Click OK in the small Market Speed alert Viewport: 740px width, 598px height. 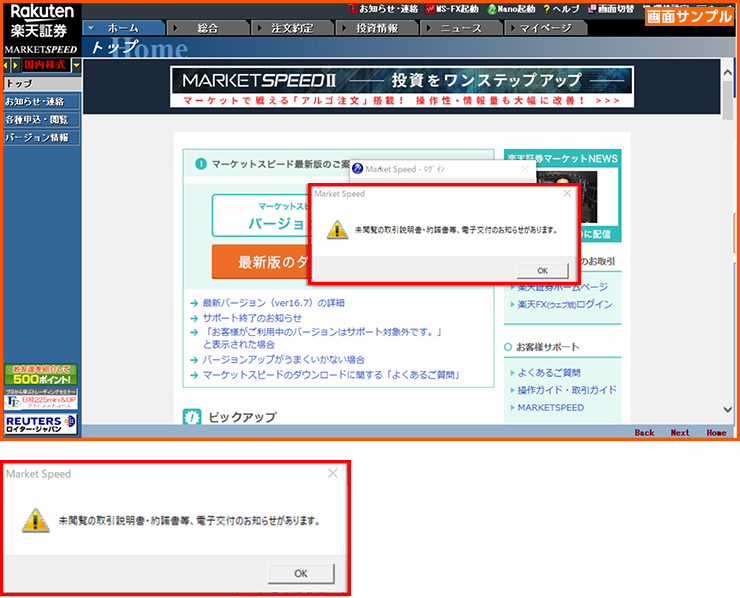point(542,270)
